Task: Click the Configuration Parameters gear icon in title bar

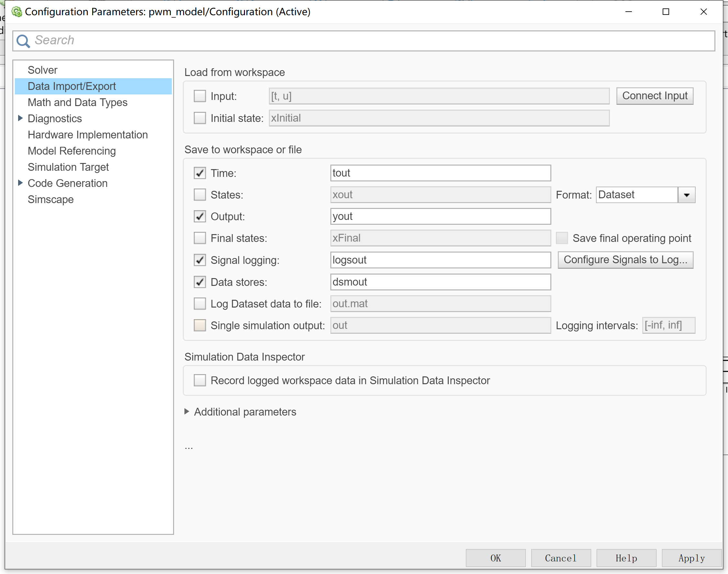Action: coord(16,12)
